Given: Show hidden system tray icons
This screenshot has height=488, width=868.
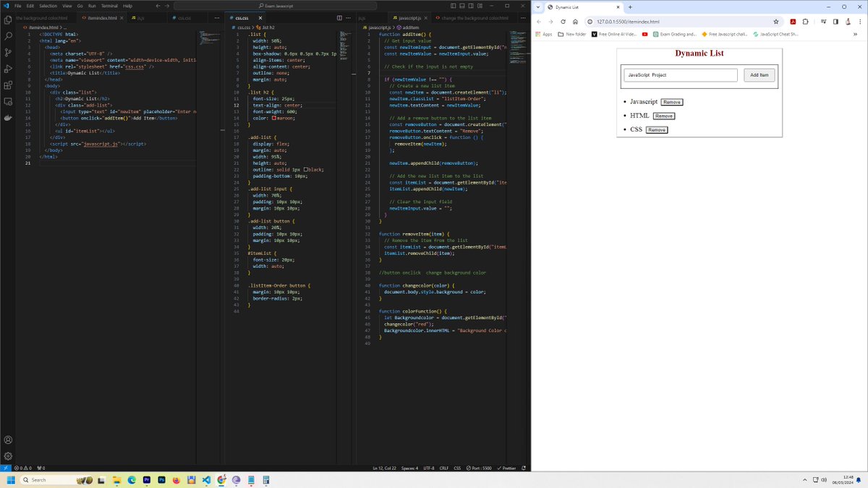Looking at the screenshot, I should pos(804,479).
